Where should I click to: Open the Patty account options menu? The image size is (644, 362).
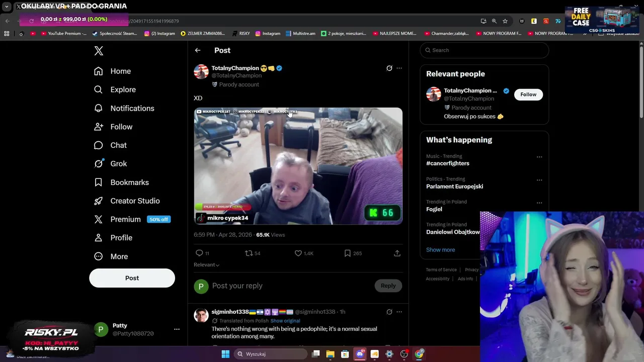177,329
